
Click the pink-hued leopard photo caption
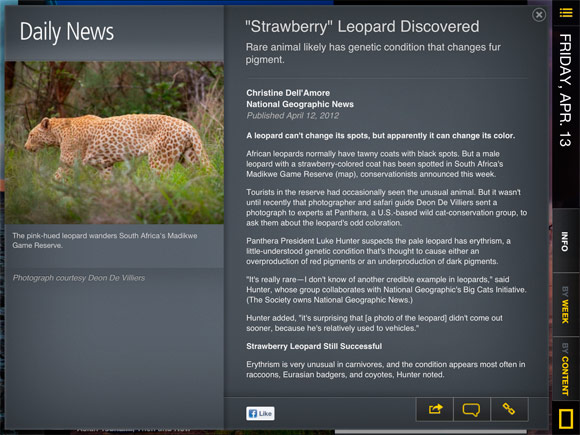click(x=105, y=240)
